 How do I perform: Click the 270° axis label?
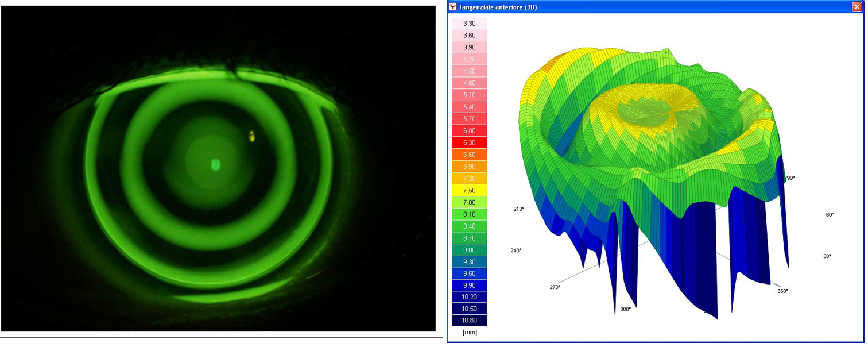[553, 287]
